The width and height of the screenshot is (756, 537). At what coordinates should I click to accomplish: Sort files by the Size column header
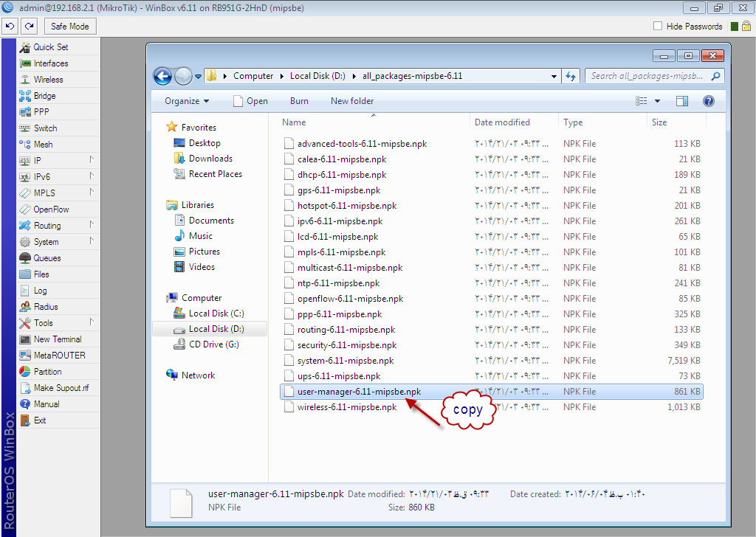(x=676, y=122)
